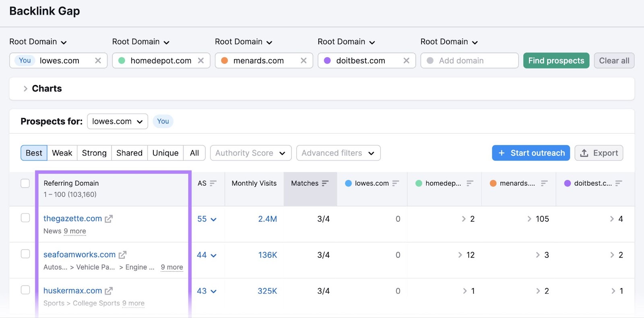The width and height of the screenshot is (644, 318).
Task: Check the thegazette.com row checkbox
Action: pos(25,218)
